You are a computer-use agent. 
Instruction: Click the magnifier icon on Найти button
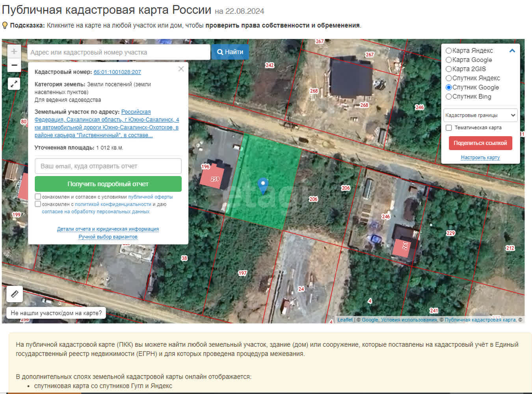pyautogui.click(x=220, y=52)
